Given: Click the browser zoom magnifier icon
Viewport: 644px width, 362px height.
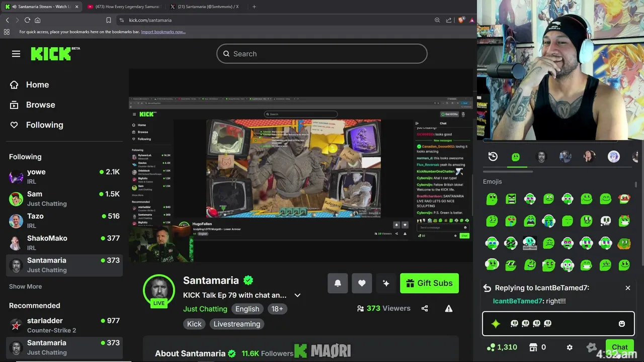Looking at the screenshot, I should pyautogui.click(x=437, y=20).
